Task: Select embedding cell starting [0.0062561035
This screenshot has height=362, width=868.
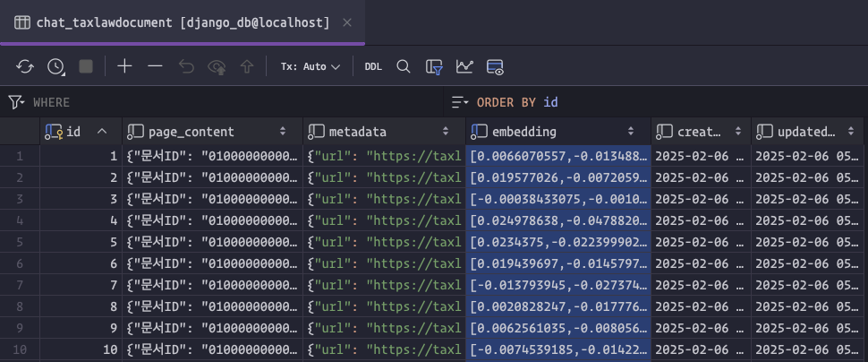Action: [558, 328]
